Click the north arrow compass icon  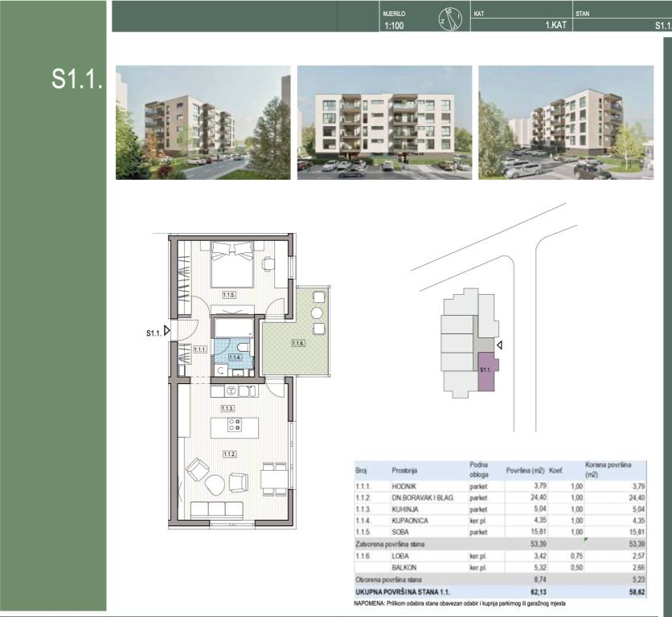[449, 18]
